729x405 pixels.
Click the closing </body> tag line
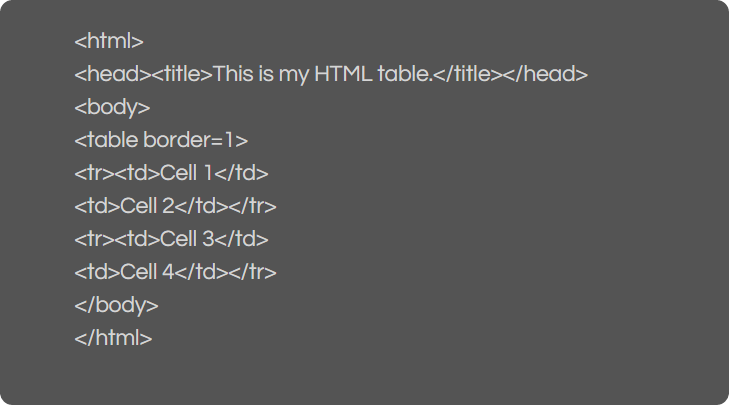pos(116,305)
